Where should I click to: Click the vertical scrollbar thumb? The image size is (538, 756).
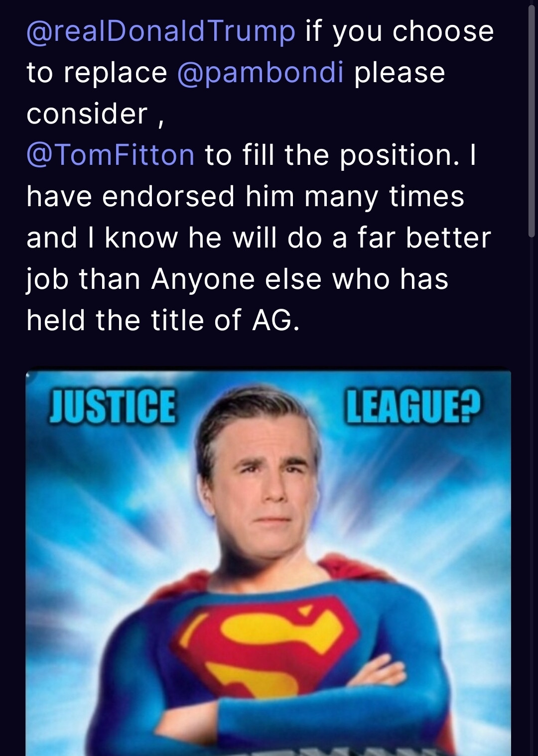(532, 120)
